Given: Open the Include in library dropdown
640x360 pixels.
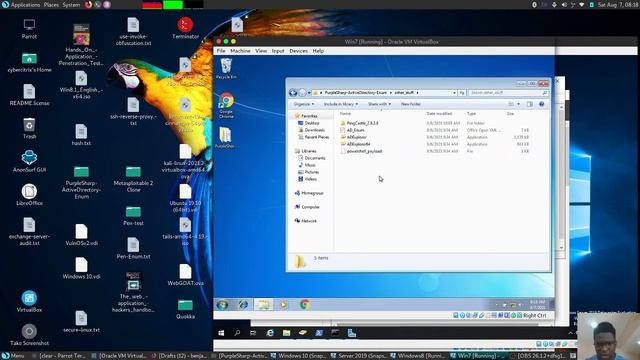Looking at the screenshot, I should 341,104.
